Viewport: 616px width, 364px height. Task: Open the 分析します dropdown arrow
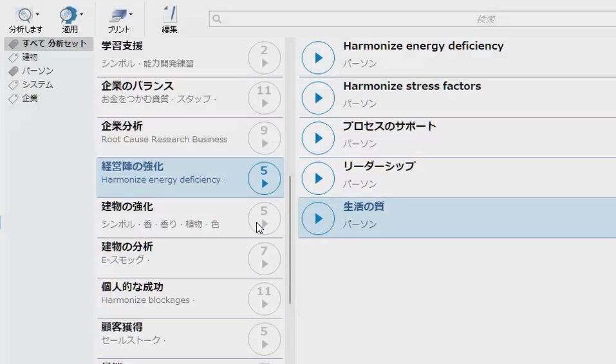point(37,15)
